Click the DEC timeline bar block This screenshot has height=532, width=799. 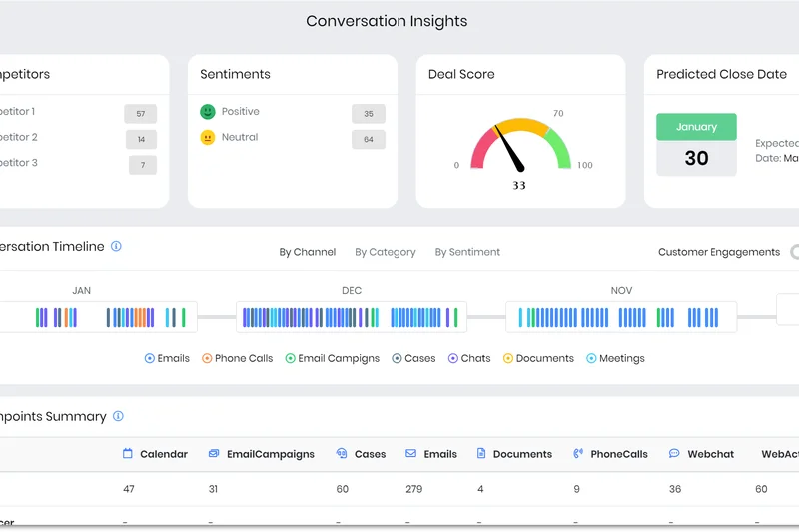[352, 317]
